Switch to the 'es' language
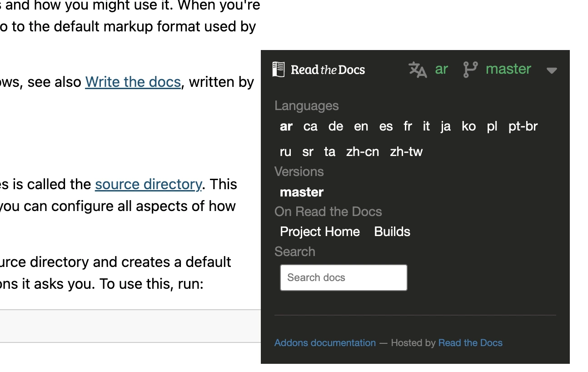The height and width of the screenshot is (372, 588). click(386, 126)
